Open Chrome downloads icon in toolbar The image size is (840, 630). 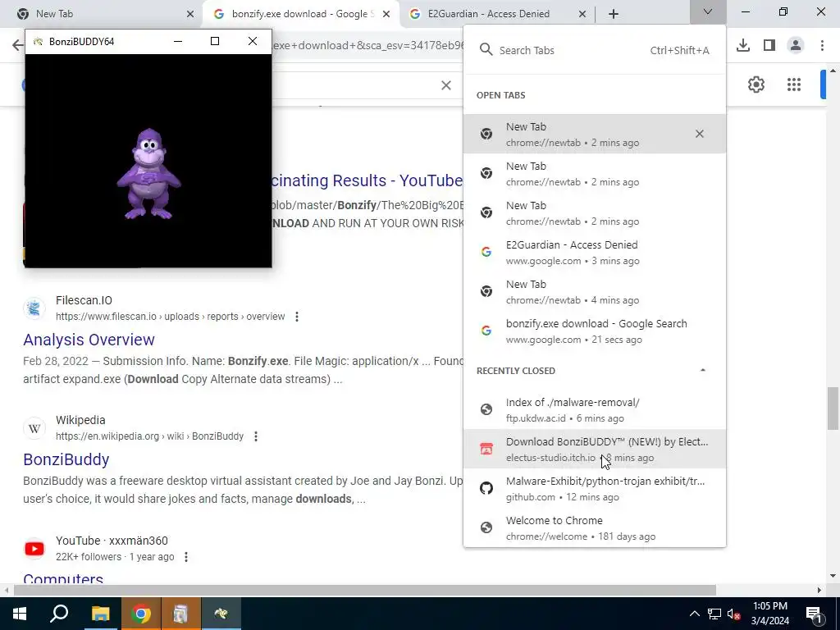coord(742,46)
